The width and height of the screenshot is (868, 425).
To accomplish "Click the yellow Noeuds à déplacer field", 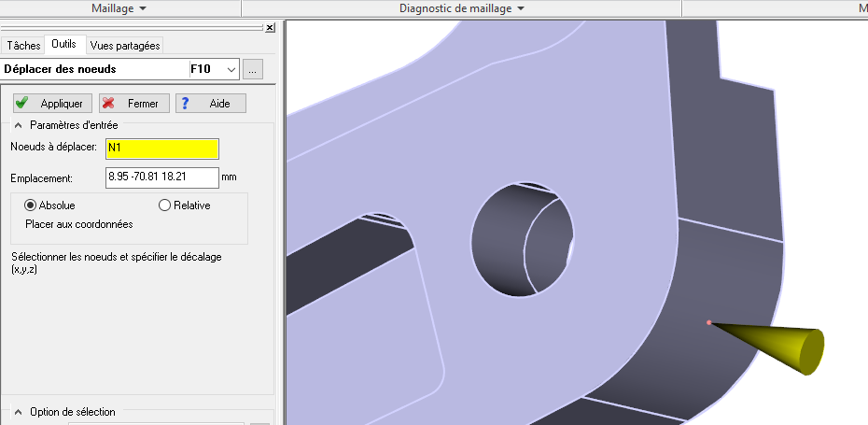I will 162,149.
